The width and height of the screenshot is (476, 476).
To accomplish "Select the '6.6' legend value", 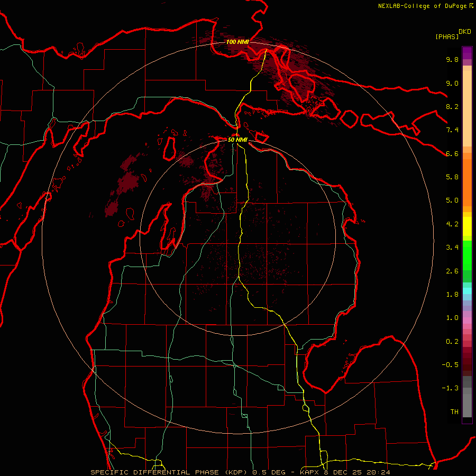I will click(452, 153).
